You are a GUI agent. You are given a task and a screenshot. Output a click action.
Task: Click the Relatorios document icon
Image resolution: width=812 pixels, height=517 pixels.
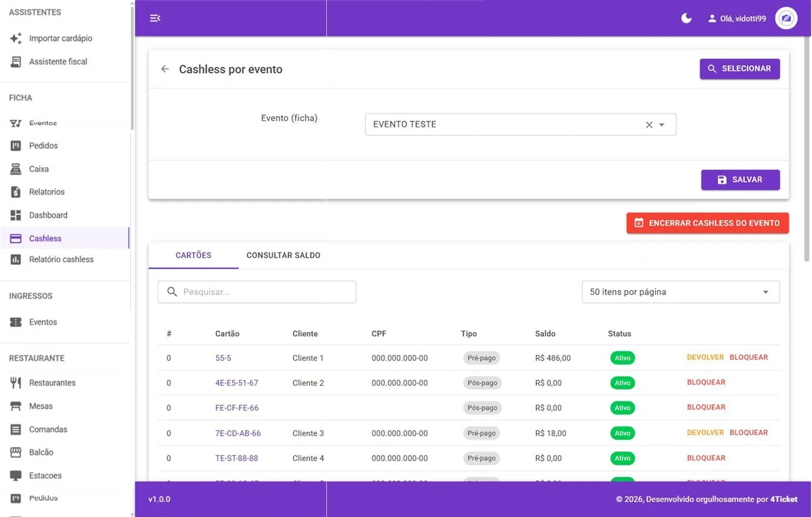[x=16, y=192]
